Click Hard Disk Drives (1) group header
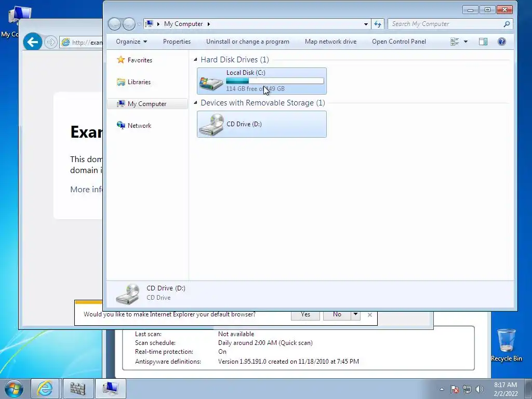The height and width of the screenshot is (399, 532). click(x=235, y=60)
